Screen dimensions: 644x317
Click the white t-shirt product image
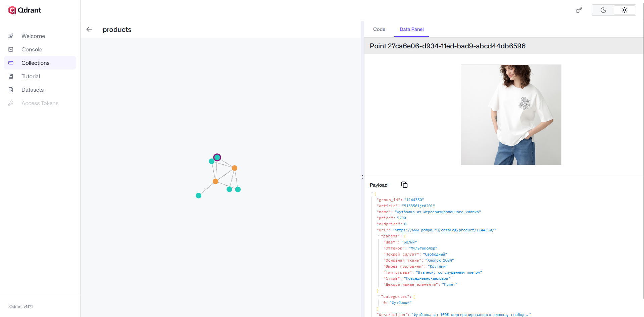point(511,115)
